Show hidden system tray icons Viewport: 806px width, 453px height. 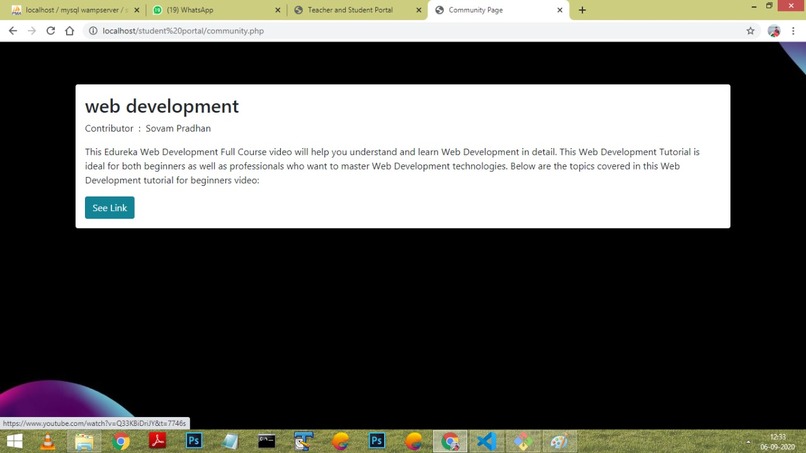tap(748, 442)
